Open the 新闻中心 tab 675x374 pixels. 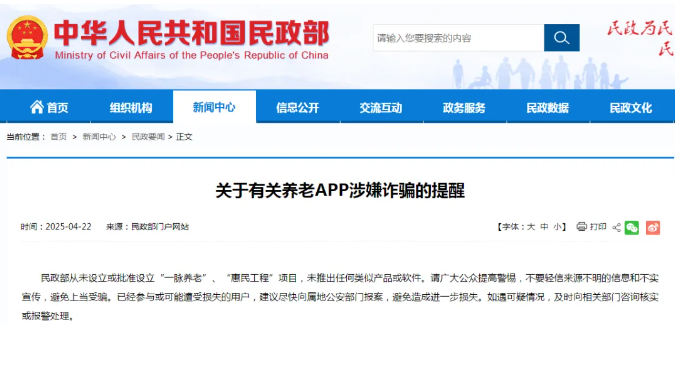[214, 107]
